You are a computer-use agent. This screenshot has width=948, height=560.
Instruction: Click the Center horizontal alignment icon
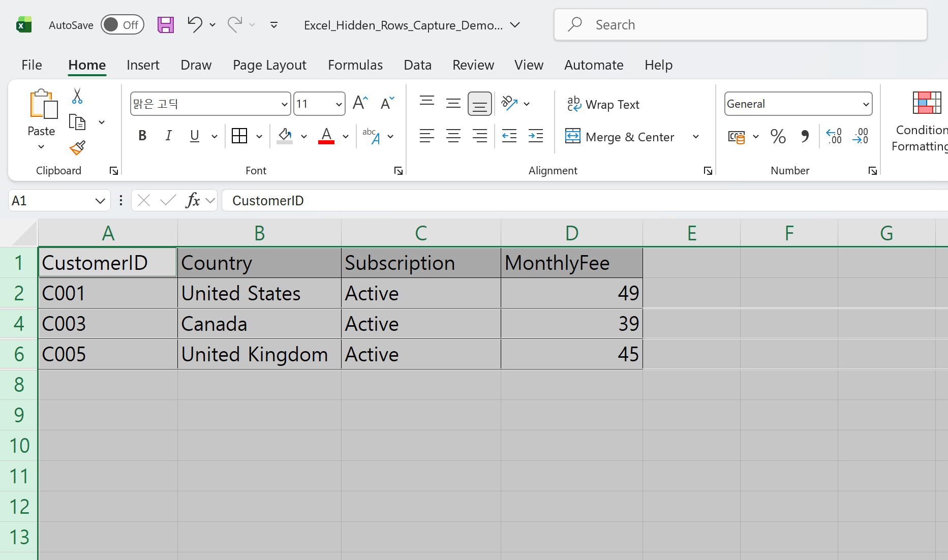pyautogui.click(x=453, y=136)
